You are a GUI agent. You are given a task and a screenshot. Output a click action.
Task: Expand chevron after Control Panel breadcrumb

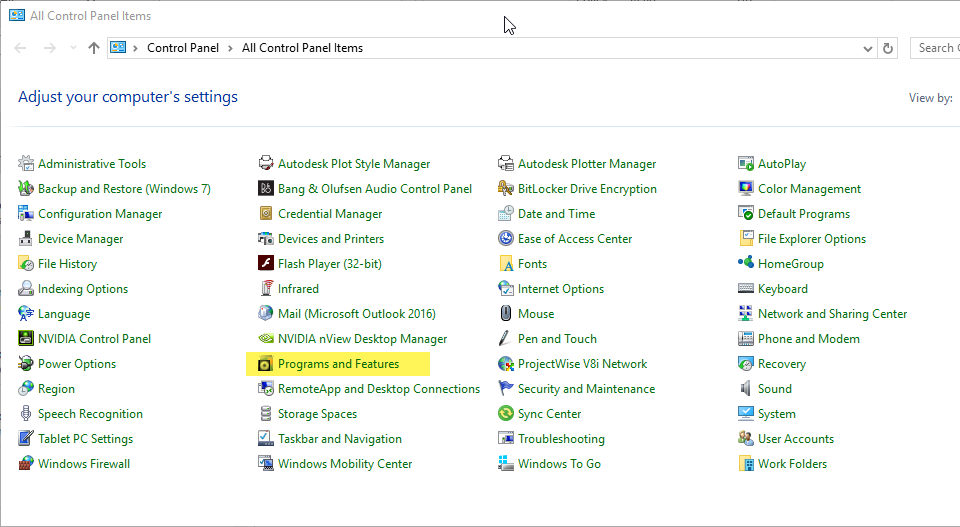tap(230, 48)
